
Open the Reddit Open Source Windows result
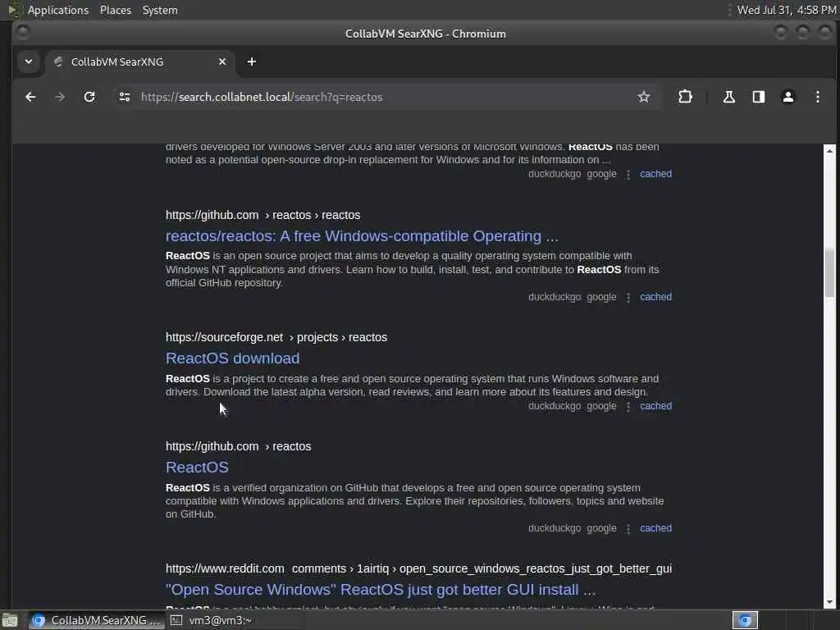pos(381,590)
